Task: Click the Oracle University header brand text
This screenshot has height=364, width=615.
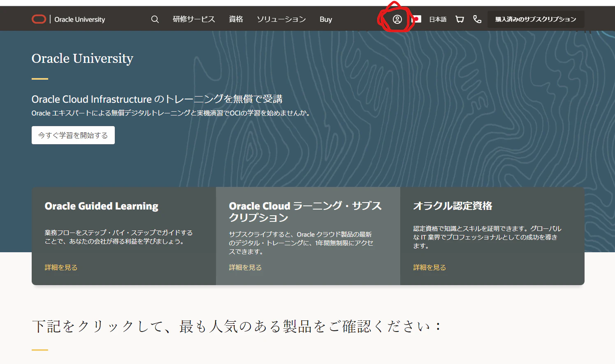Action: click(80, 19)
